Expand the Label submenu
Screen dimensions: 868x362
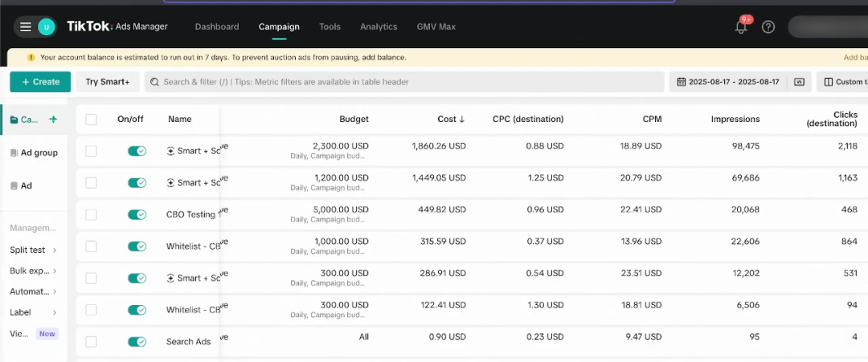pyautogui.click(x=34, y=312)
